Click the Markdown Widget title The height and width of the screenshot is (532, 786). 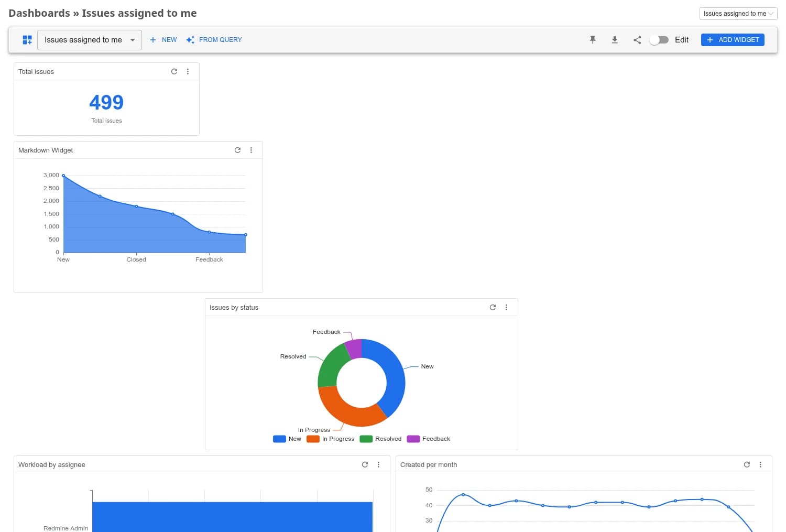(x=46, y=150)
